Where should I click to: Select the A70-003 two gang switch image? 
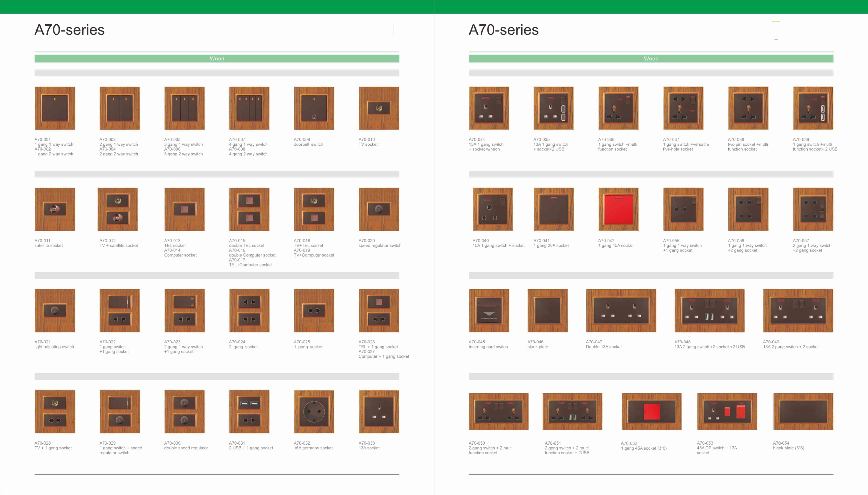pos(120,108)
